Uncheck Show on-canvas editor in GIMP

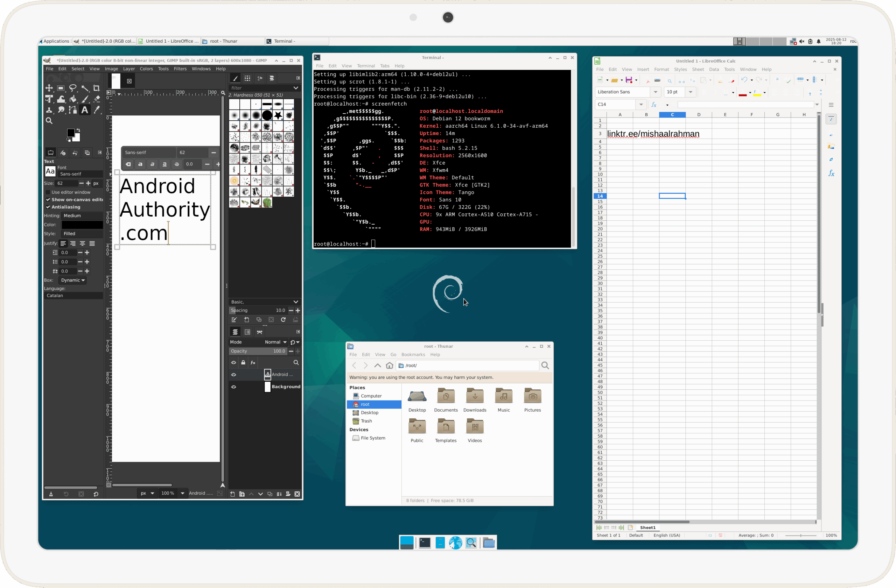(48, 199)
